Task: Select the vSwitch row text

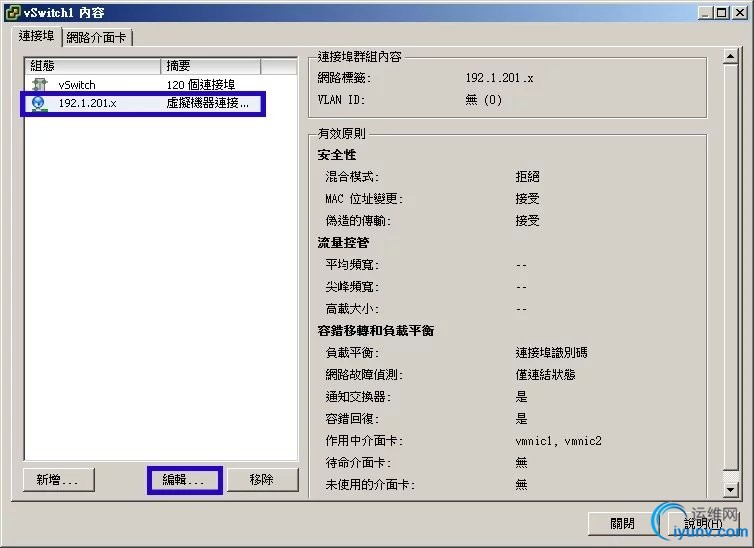Action: (x=77, y=85)
